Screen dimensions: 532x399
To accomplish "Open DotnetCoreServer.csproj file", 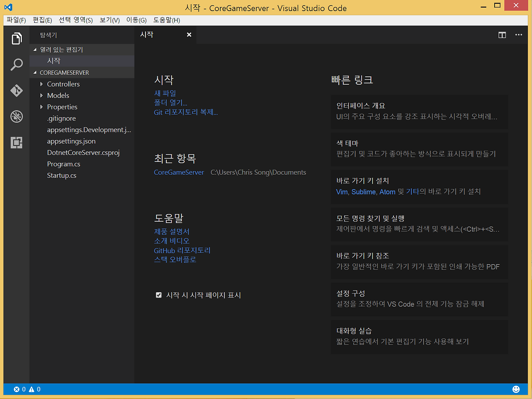I will click(x=84, y=152).
